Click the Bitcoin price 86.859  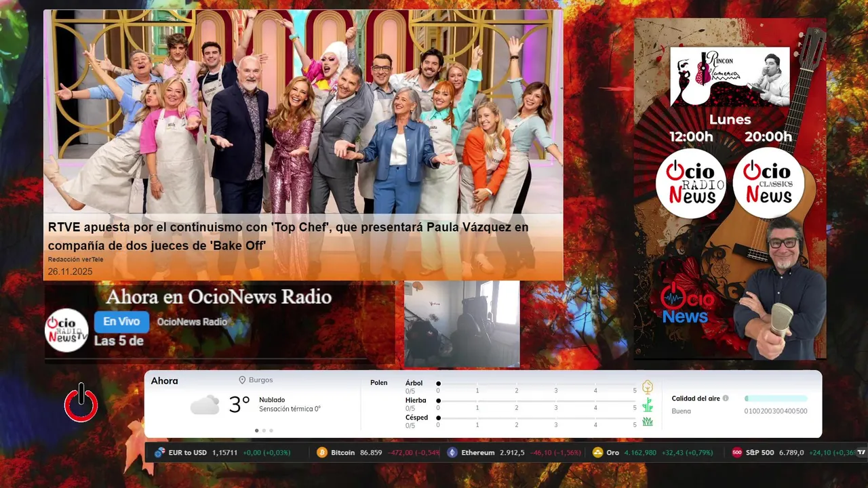(x=371, y=452)
